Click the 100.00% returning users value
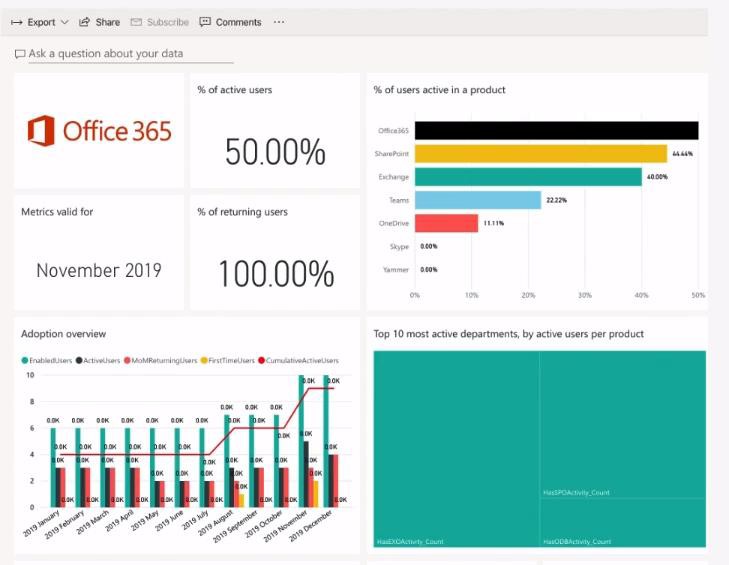The height and width of the screenshot is (565, 729). tap(276, 273)
